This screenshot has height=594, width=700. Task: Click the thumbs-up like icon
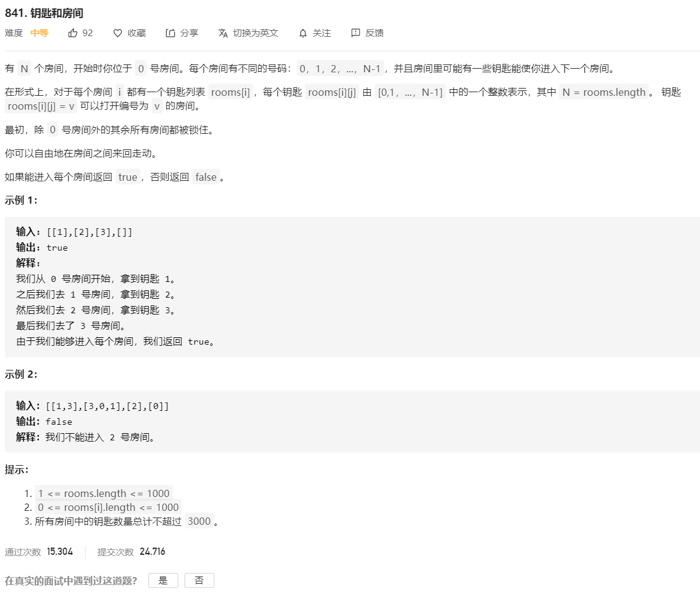(x=72, y=33)
